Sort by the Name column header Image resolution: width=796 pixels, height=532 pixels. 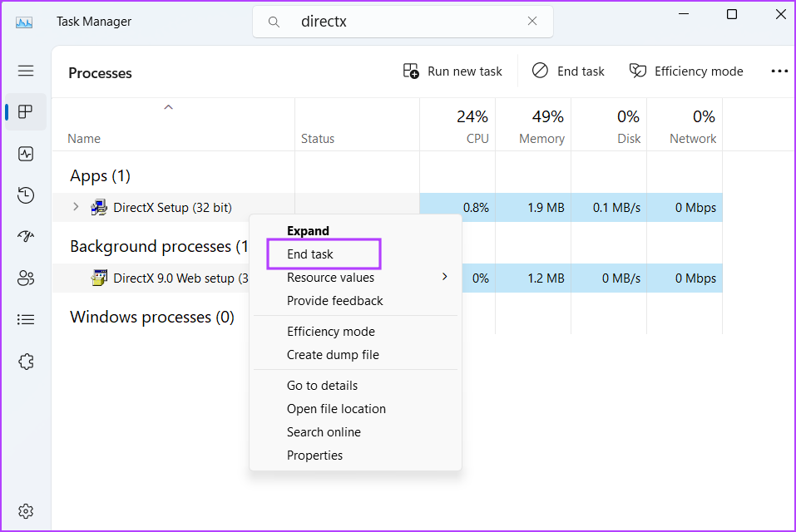pyautogui.click(x=84, y=139)
